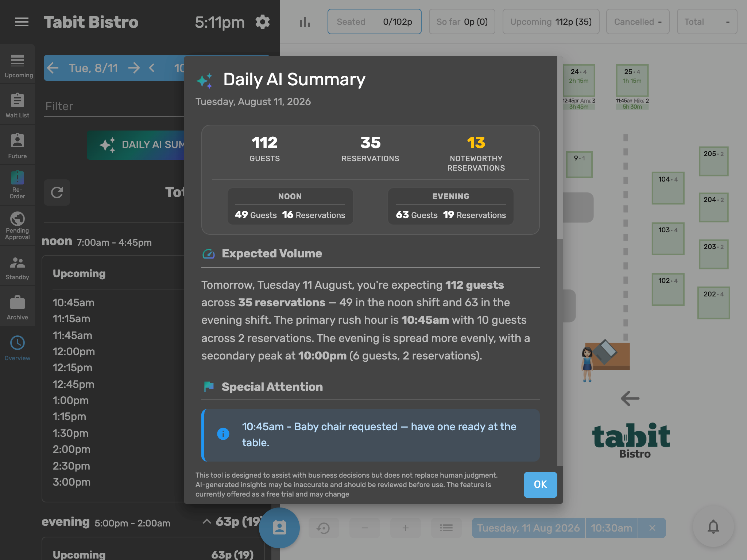747x560 pixels.
Task: Switch to the Overview tab
Action: pyautogui.click(x=17, y=348)
